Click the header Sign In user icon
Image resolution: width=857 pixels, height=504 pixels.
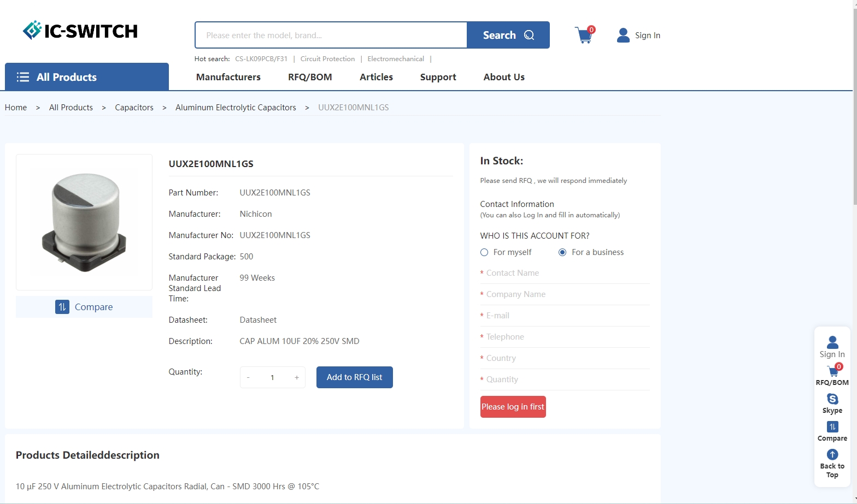pyautogui.click(x=623, y=35)
